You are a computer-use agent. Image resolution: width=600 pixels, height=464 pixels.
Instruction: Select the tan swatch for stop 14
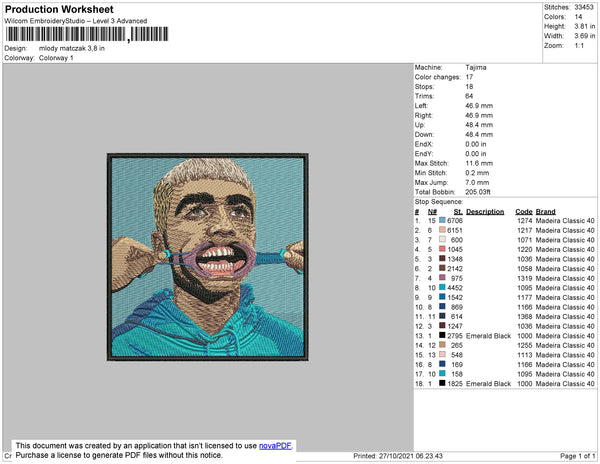point(442,345)
